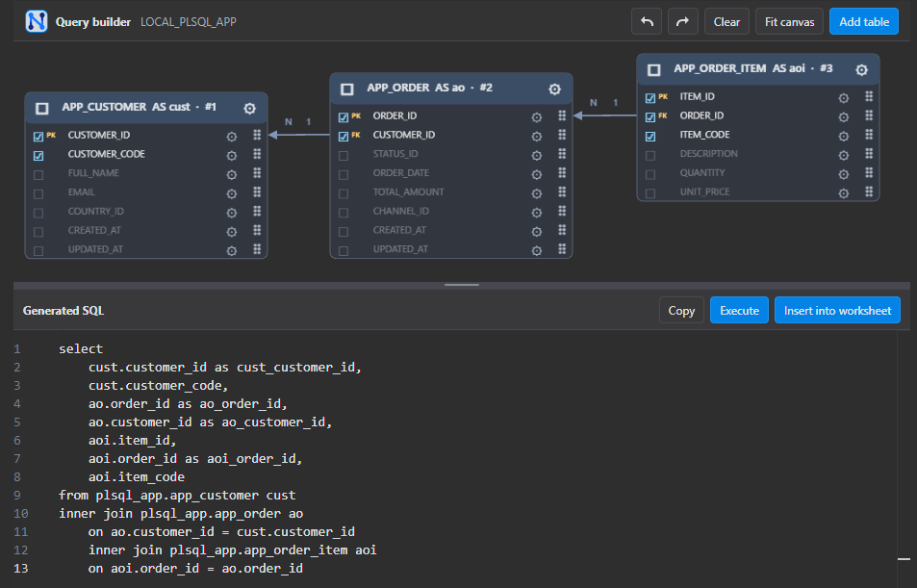Click the Fit canvas button

(789, 21)
